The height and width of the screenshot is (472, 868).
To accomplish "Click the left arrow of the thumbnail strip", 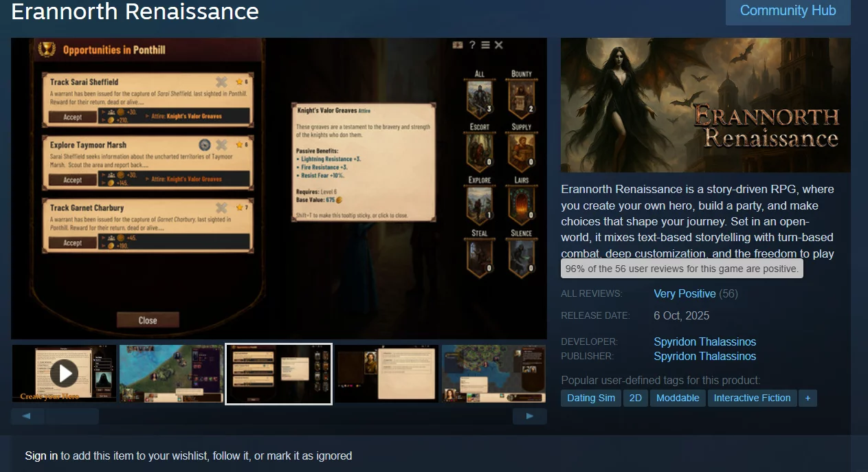I will coord(27,416).
